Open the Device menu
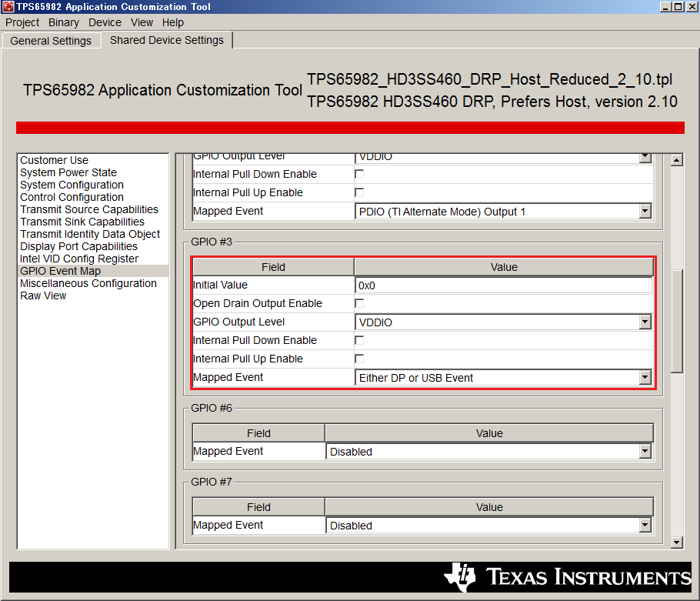 coord(105,22)
